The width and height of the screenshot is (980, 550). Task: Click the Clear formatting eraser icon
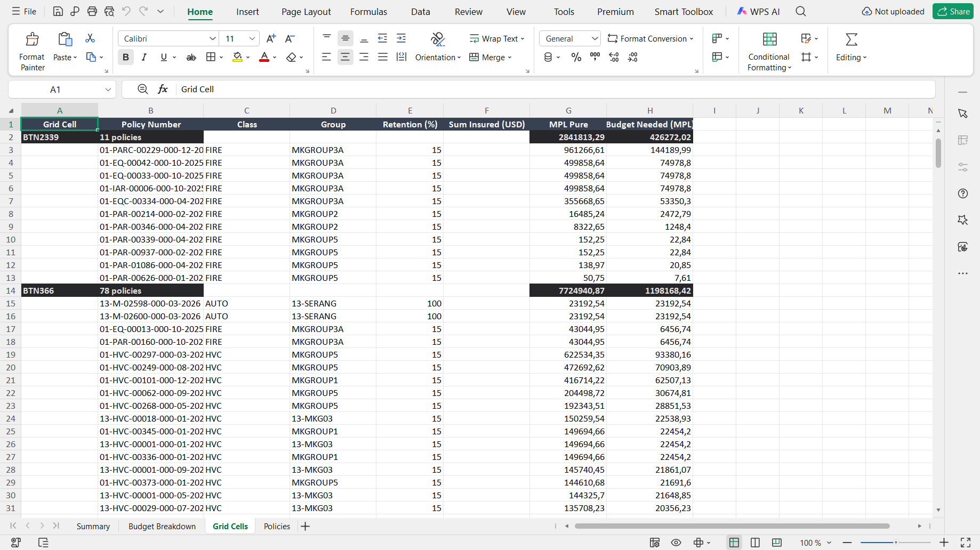[x=291, y=57]
